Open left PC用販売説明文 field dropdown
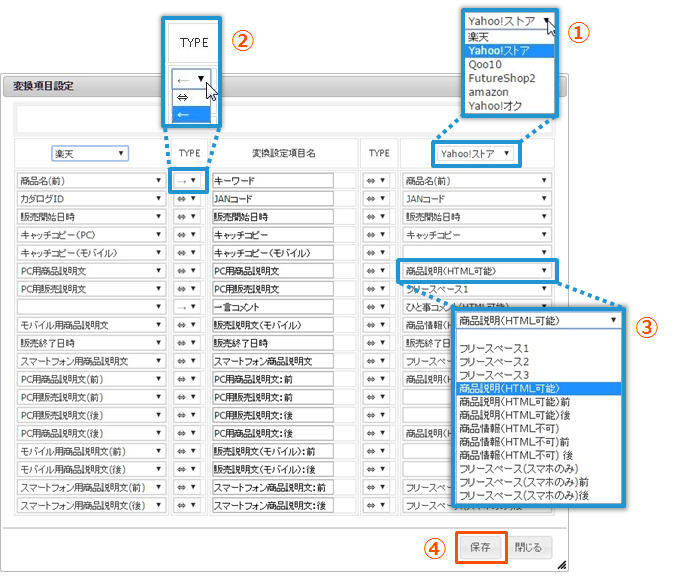 [91, 289]
